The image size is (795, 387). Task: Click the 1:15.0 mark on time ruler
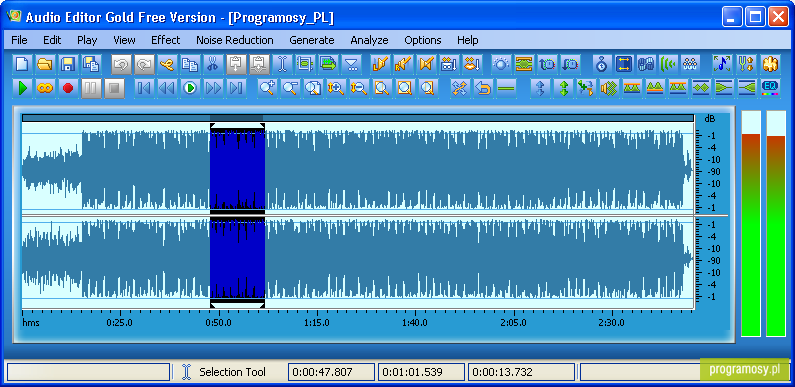pos(317,323)
